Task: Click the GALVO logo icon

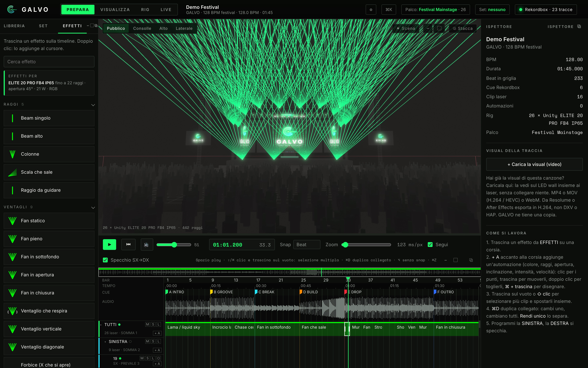Action: 12,10
